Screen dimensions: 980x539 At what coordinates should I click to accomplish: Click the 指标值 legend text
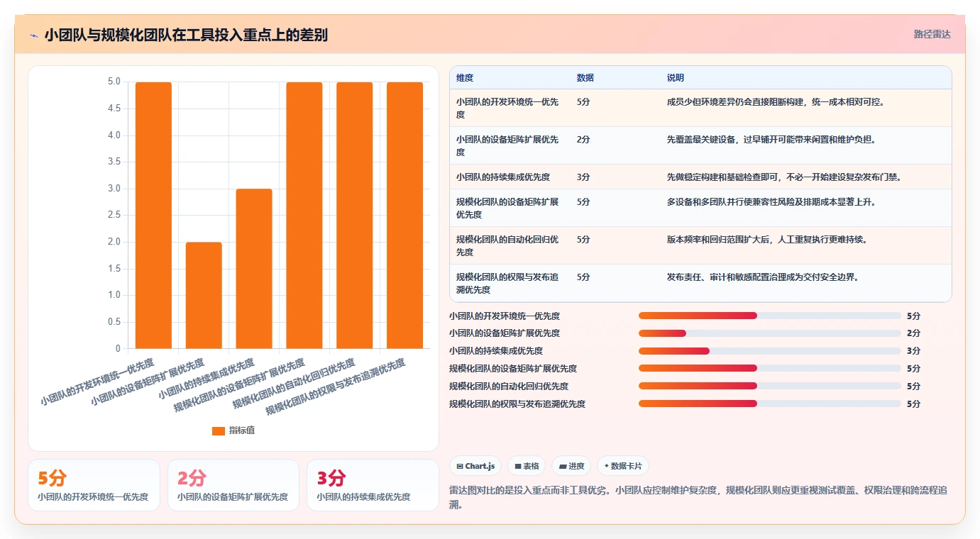242,430
